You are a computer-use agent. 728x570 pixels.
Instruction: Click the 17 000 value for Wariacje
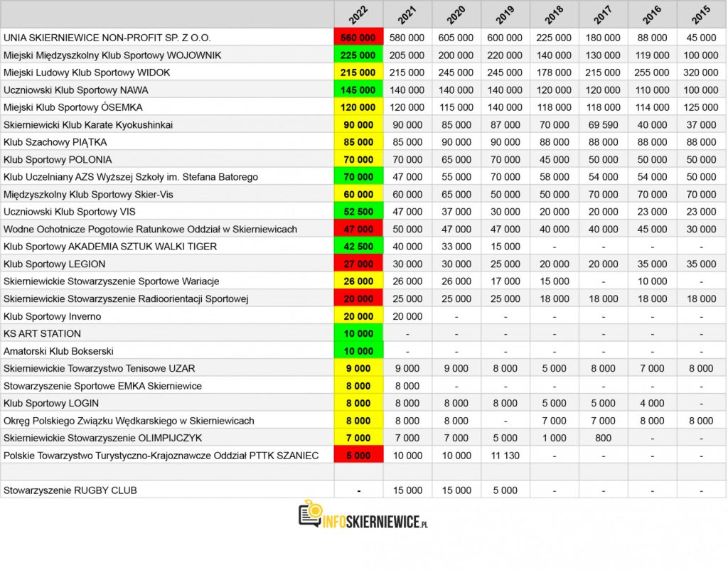coord(505,281)
